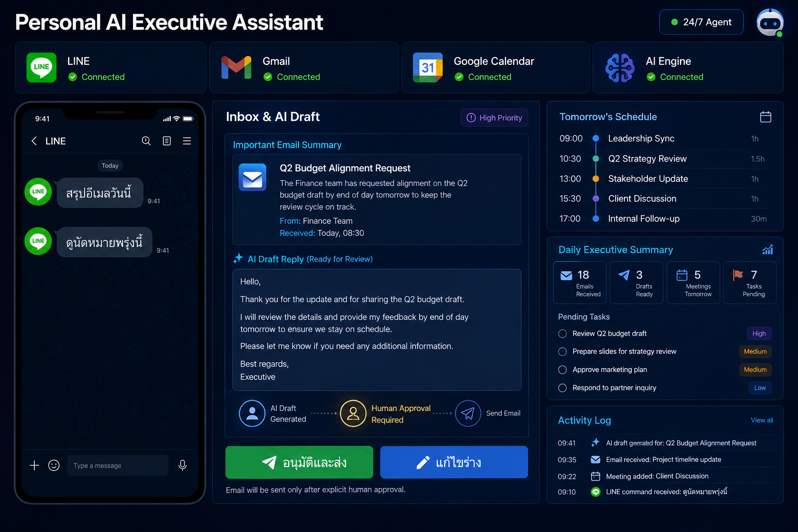Image resolution: width=798 pixels, height=532 pixels.
Task: Open the hamburger menu in LINE chat
Action: tap(187, 141)
